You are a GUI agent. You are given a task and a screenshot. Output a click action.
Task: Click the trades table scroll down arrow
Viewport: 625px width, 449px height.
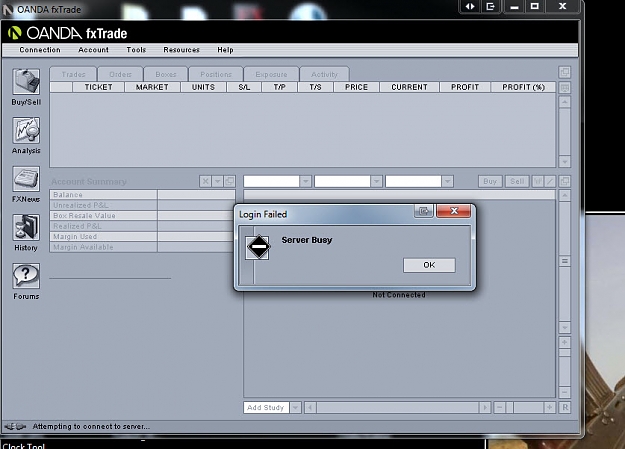point(565,161)
